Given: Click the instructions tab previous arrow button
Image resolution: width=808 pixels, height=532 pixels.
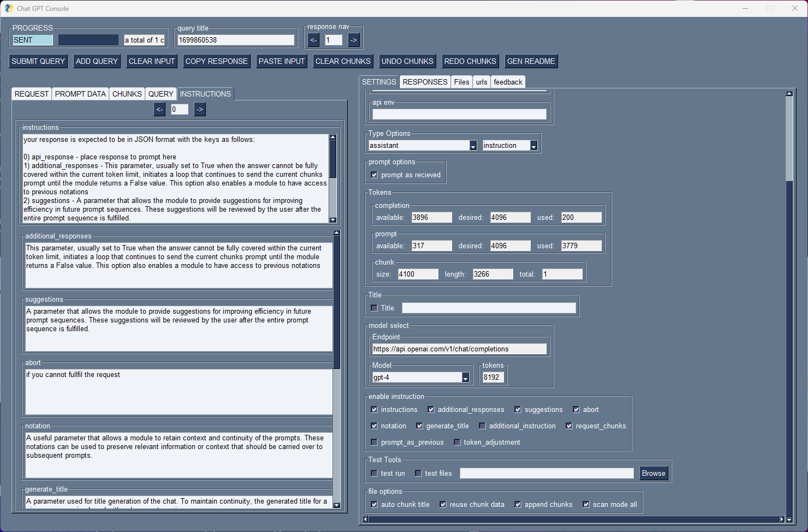Looking at the screenshot, I should (x=159, y=109).
